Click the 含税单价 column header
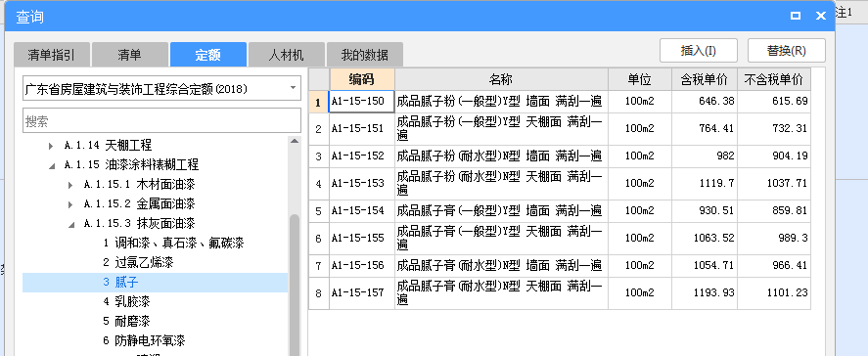The height and width of the screenshot is (356, 868). [705, 79]
